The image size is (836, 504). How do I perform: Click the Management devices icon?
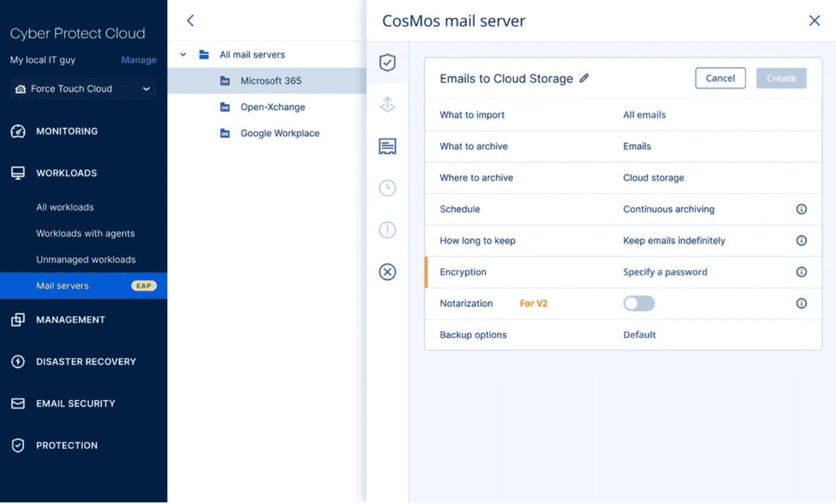tap(18, 320)
